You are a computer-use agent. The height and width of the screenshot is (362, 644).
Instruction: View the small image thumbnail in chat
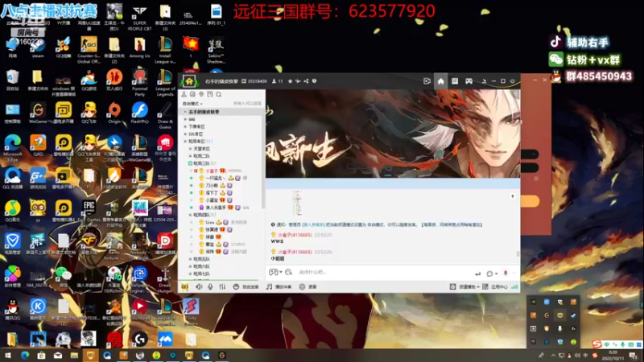click(x=298, y=203)
